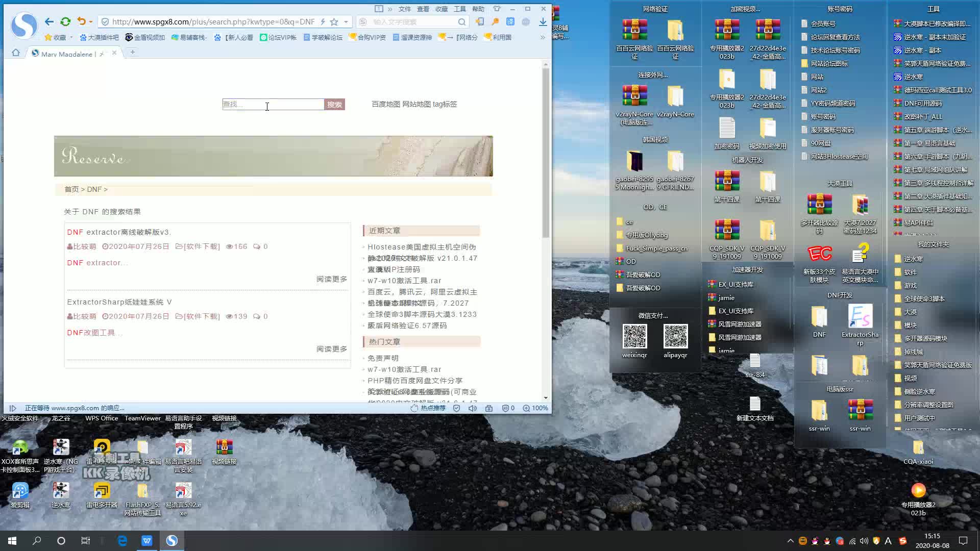
Task: Open new tab with plus button
Action: click(x=132, y=52)
